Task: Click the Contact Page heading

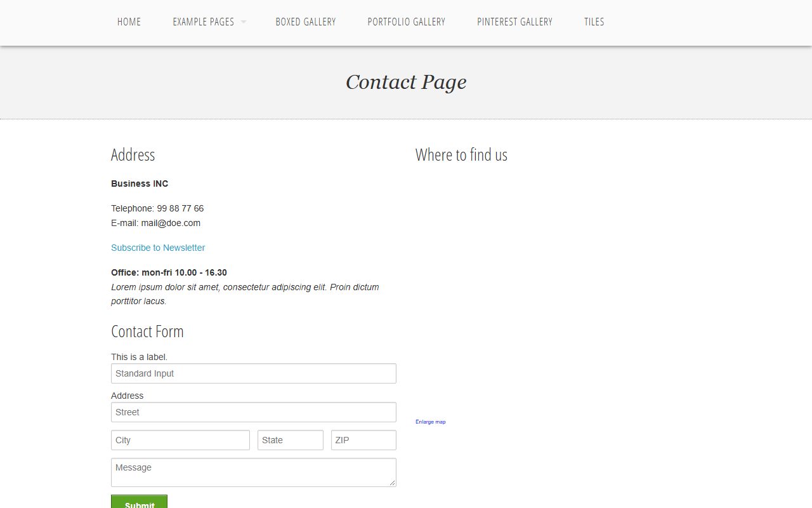Action: tap(406, 82)
